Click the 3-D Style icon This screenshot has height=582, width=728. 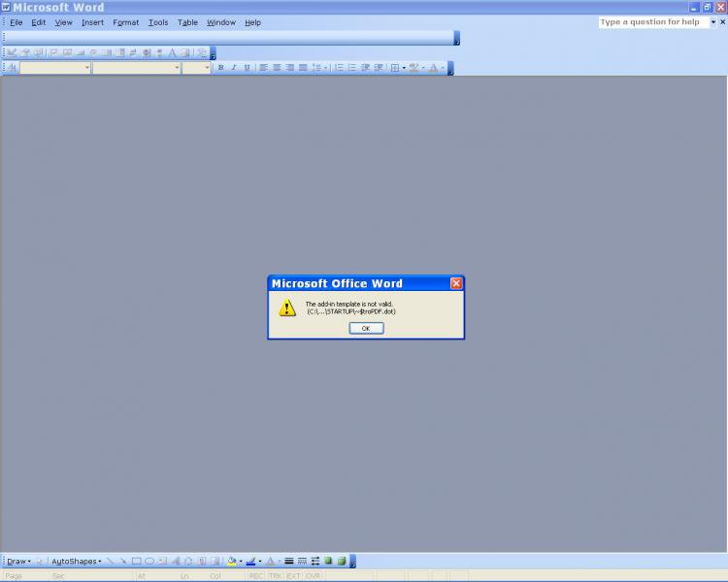pos(342,561)
